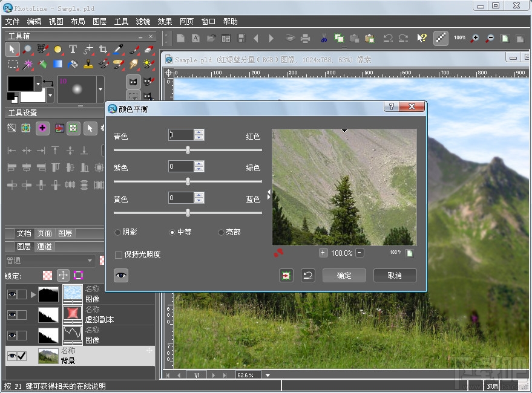This screenshot has height=393, width=532.
Task: Select the Text tool in the toolbox
Action: pyautogui.click(x=73, y=49)
